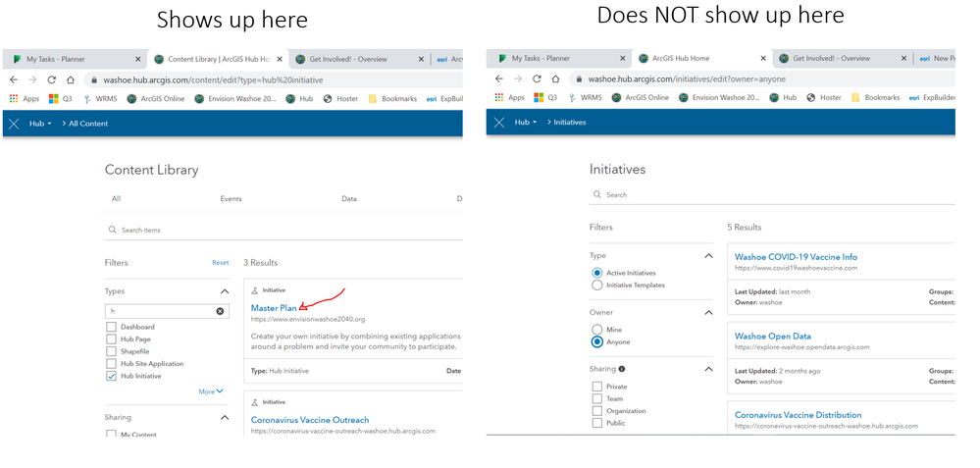Open the Hub bookmark in Initiatives browser
The image size is (980, 468).
(783, 97)
